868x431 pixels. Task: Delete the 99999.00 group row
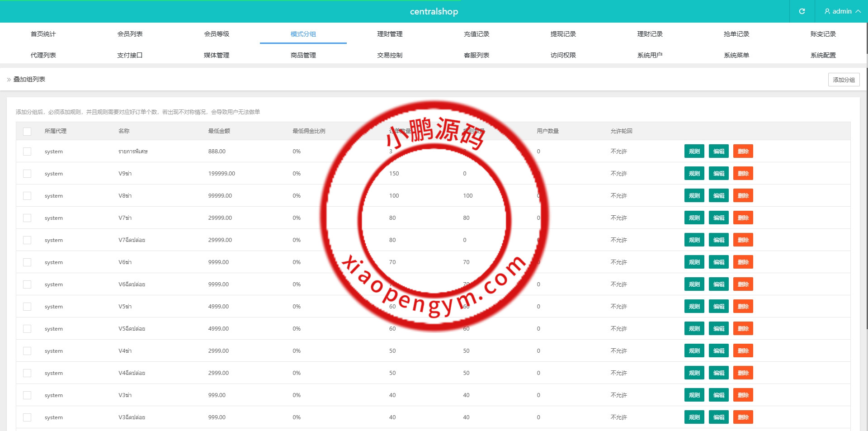743,196
